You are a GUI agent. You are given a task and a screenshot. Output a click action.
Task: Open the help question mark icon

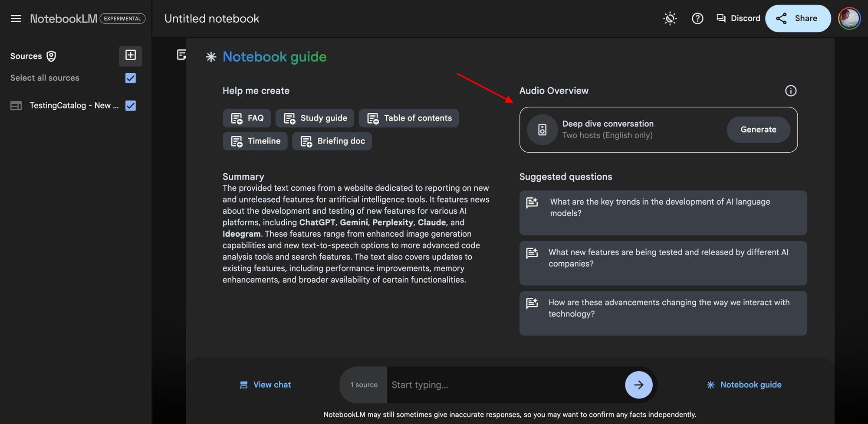[697, 19]
